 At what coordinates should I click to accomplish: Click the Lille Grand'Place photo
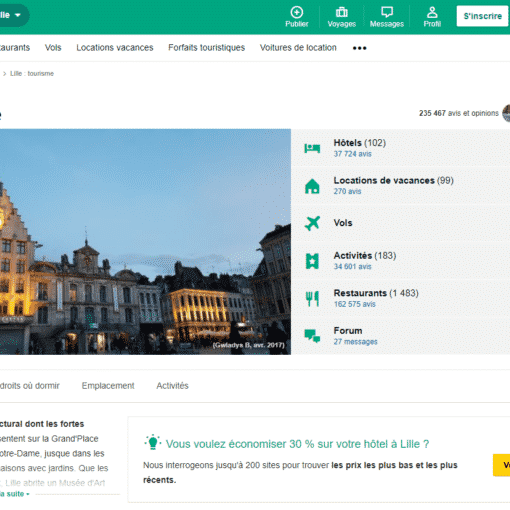[x=145, y=242]
